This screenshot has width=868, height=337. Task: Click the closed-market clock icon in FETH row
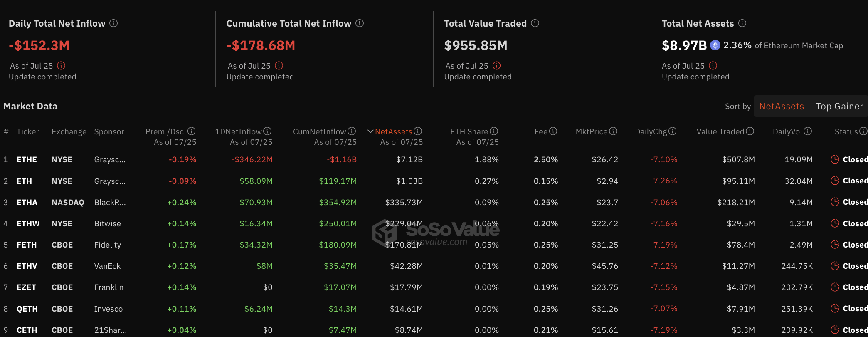tap(835, 245)
